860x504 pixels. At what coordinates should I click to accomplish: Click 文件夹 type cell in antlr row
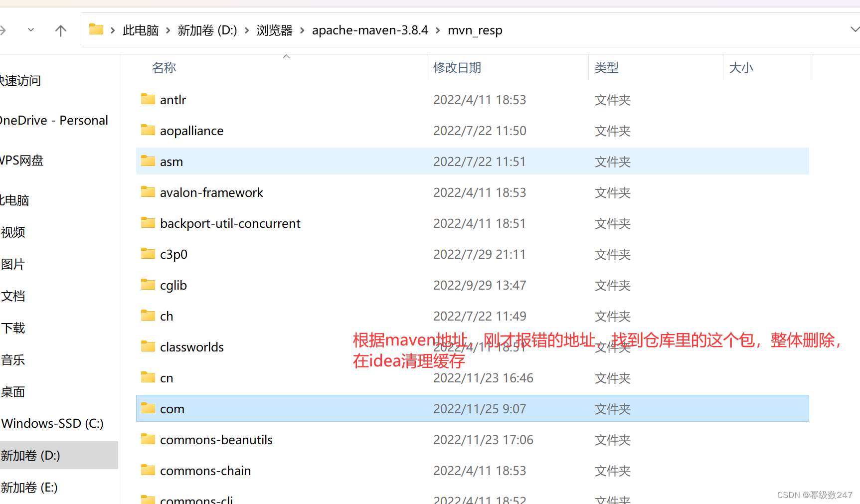pyautogui.click(x=613, y=100)
